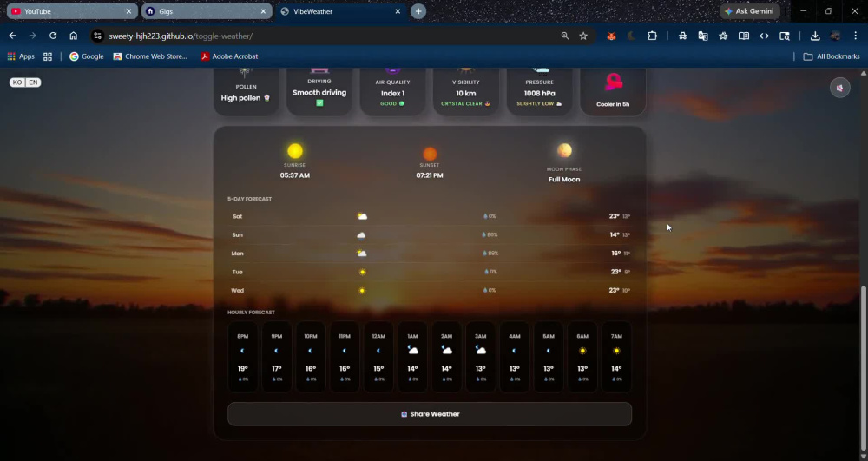Switch language to KO
Viewport: 868px width, 461px height.
17,82
